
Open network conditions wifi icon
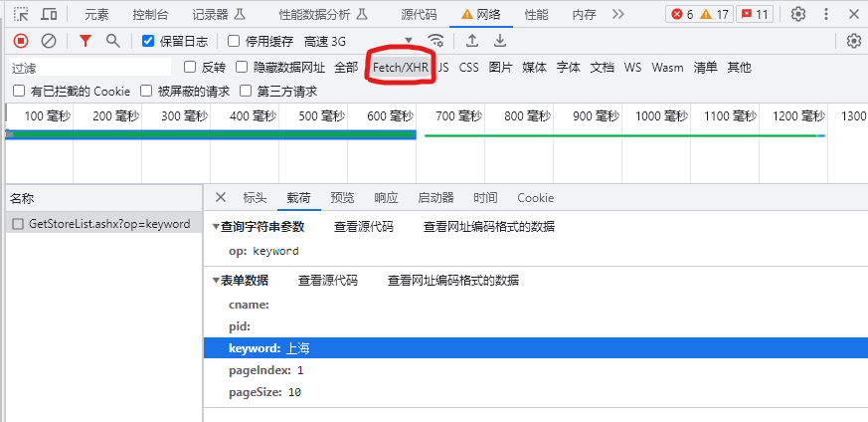[436, 41]
